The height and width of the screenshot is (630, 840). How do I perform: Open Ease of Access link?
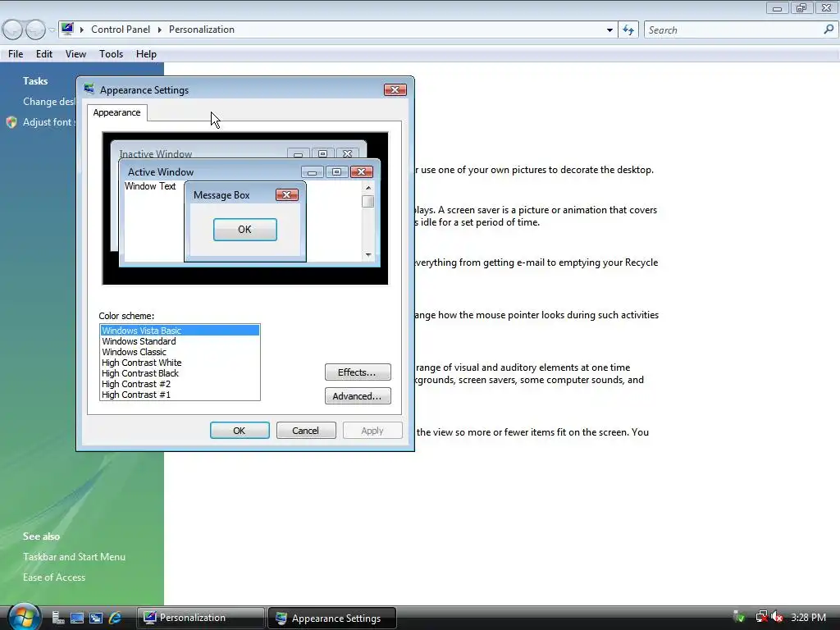click(54, 577)
